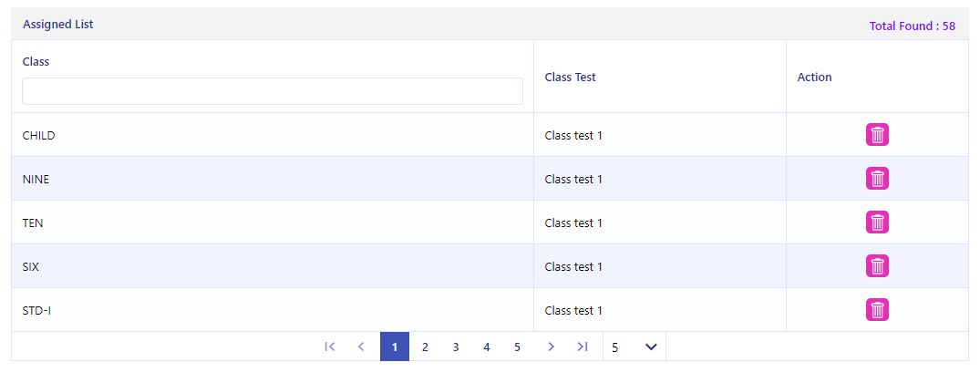Viewport: 980px width, 383px height.
Task: Go to page 2
Action: pyautogui.click(x=425, y=347)
